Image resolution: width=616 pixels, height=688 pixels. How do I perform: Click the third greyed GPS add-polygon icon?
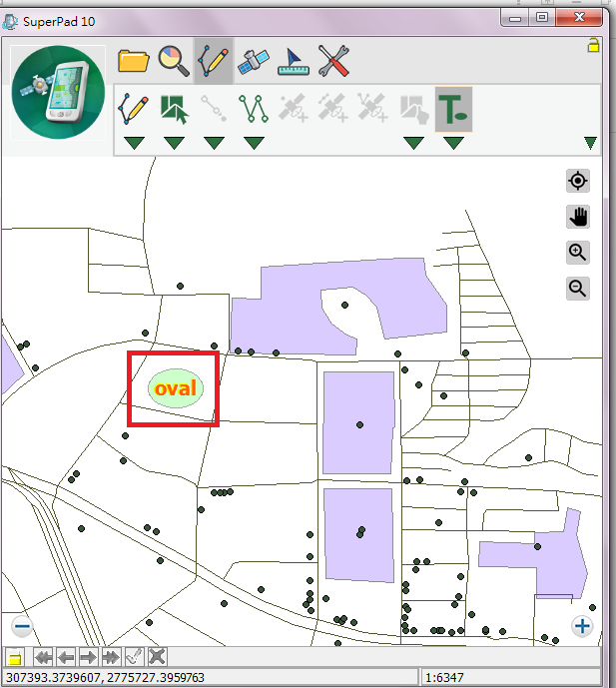pos(373,108)
